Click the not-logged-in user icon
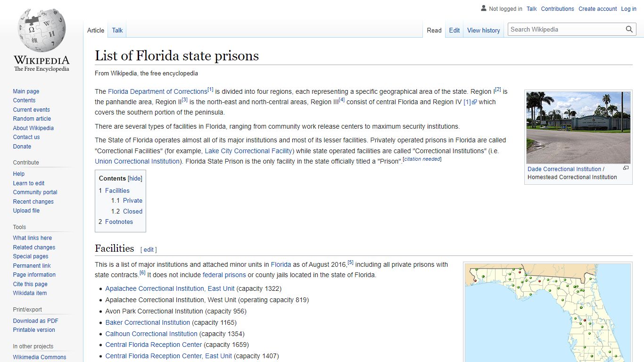Viewport: 644px width, 362px height. click(483, 8)
